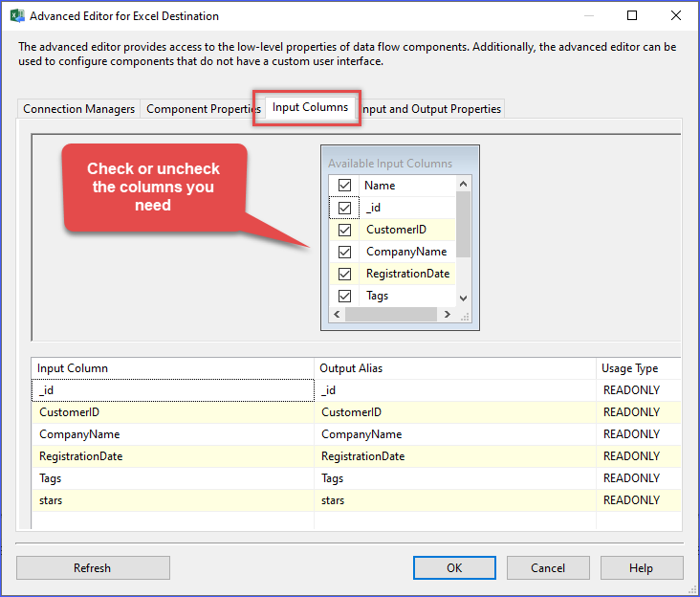The image size is (700, 597).
Task: Edit the stars Output Alias cell
Action: 455,500
